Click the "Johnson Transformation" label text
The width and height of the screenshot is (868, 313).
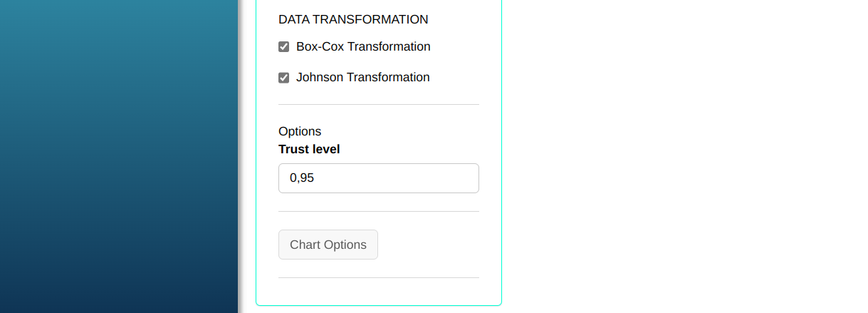[362, 78]
